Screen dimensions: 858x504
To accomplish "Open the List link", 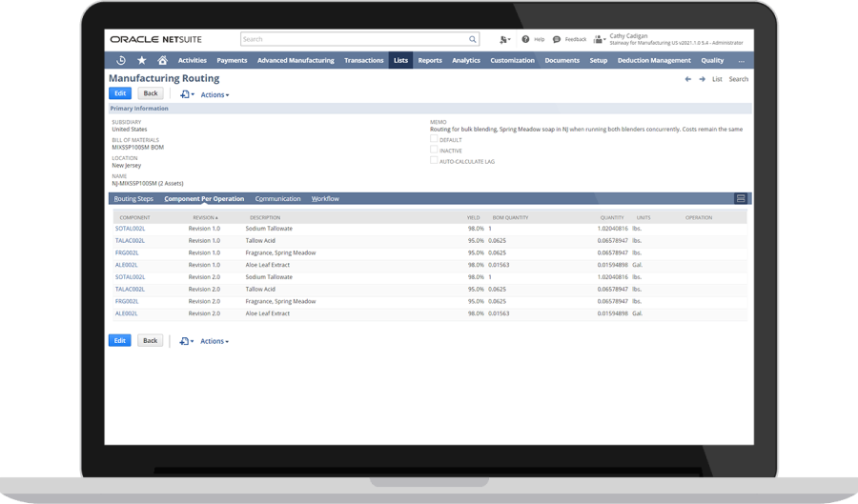I will coord(717,79).
